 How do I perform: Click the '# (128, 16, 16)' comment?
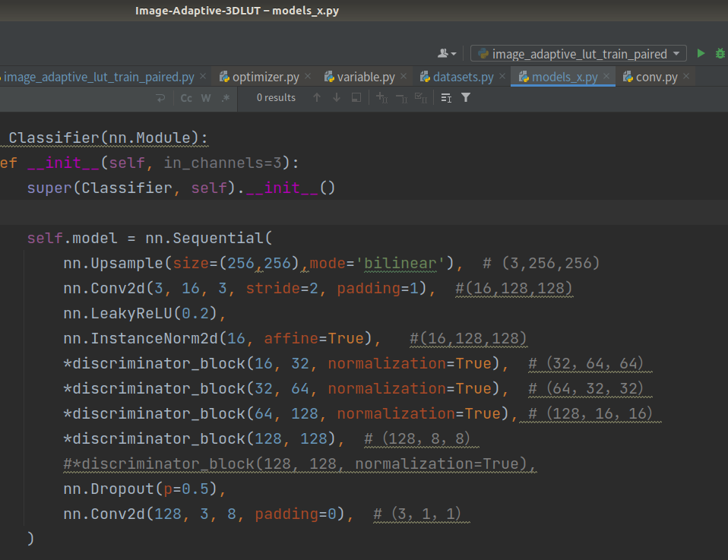(x=590, y=413)
